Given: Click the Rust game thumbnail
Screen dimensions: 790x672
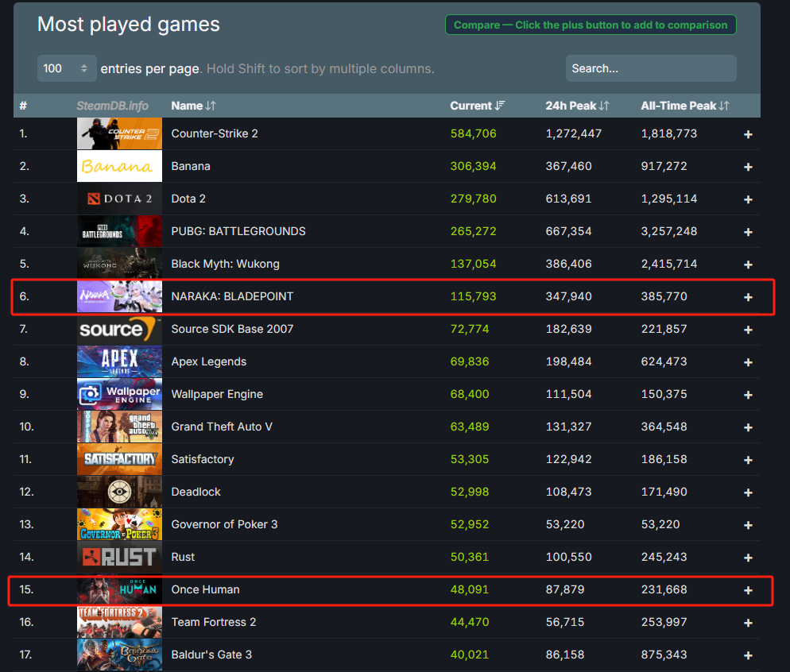Looking at the screenshot, I should click(x=119, y=557).
